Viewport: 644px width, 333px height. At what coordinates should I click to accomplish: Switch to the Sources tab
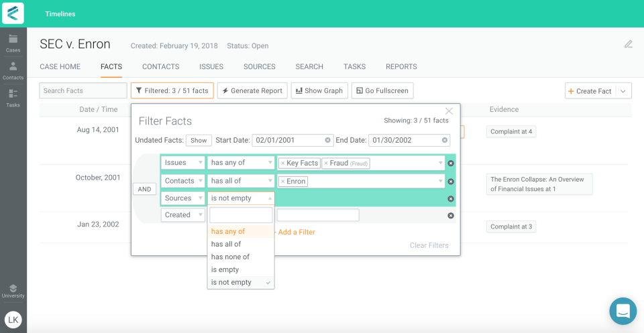(x=260, y=66)
